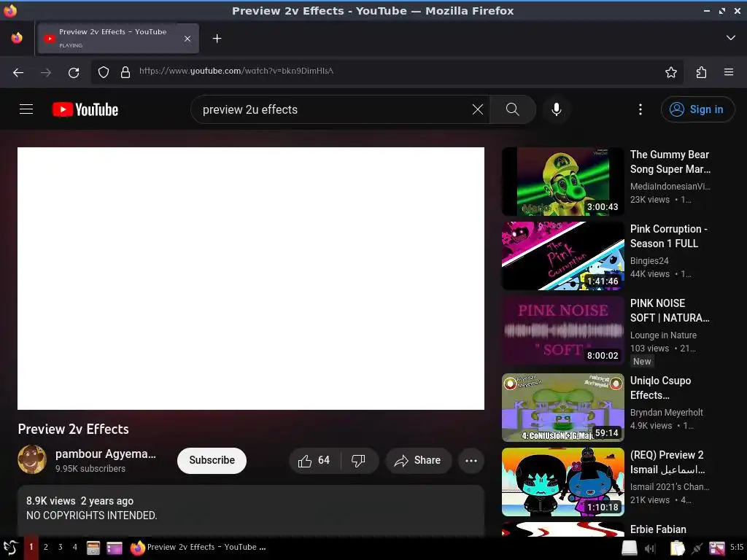Click channel name Bingies24
Image resolution: width=747 pixels, height=560 pixels.
point(649,260)
